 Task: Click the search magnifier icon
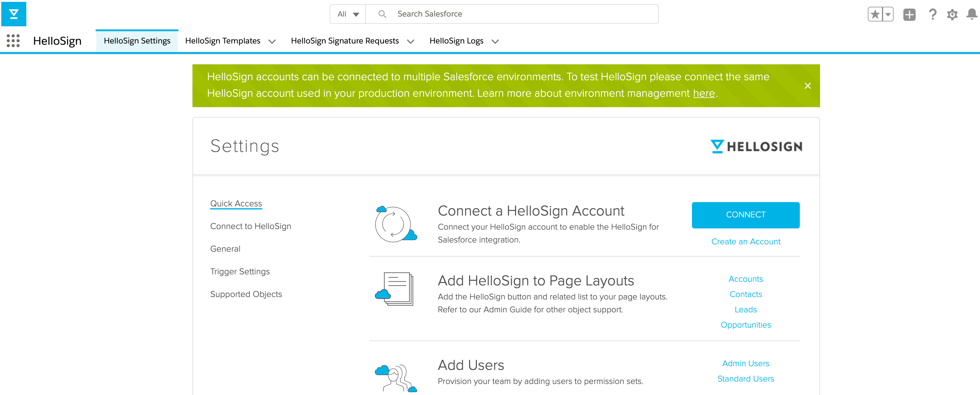382,14
